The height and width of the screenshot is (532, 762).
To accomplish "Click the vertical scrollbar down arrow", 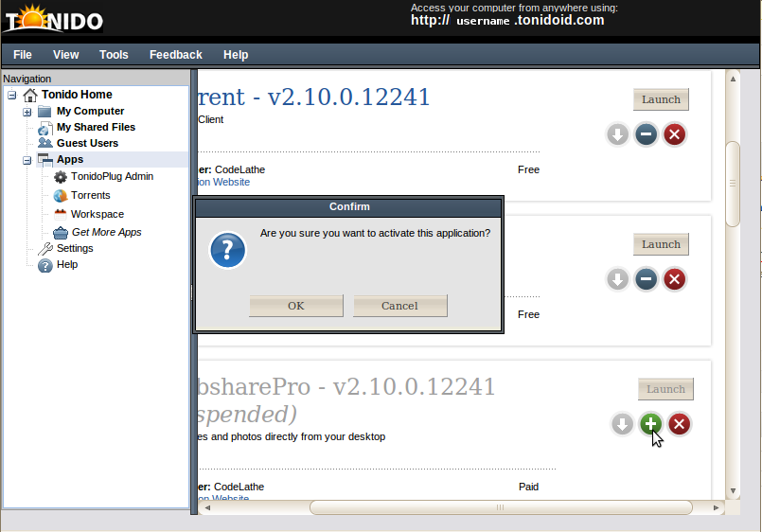I will tap(732, 490).
